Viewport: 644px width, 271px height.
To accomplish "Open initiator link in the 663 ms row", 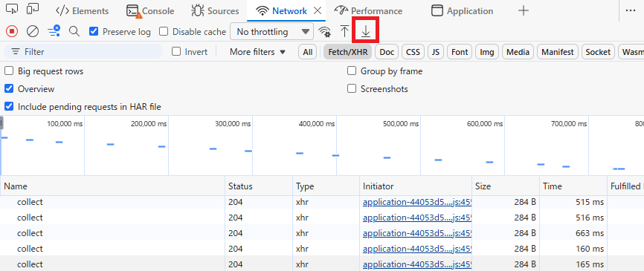I will pos(417,233).
